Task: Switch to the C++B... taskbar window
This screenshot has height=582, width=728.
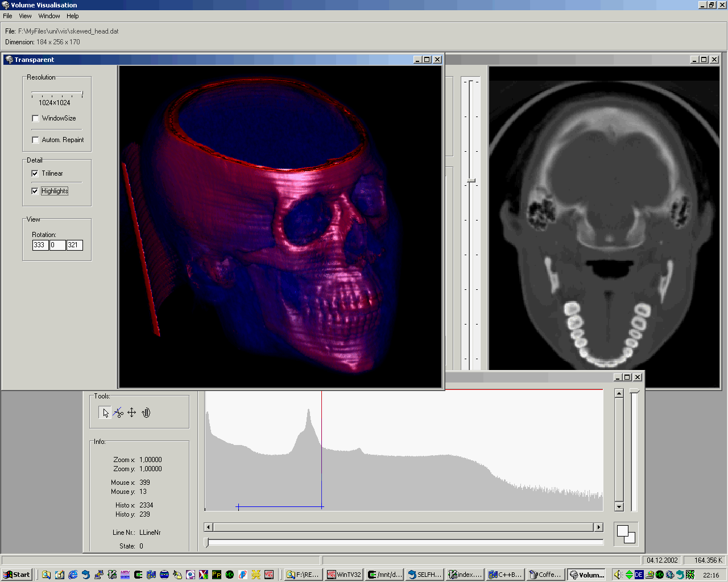Action: (x=505, y=575)
